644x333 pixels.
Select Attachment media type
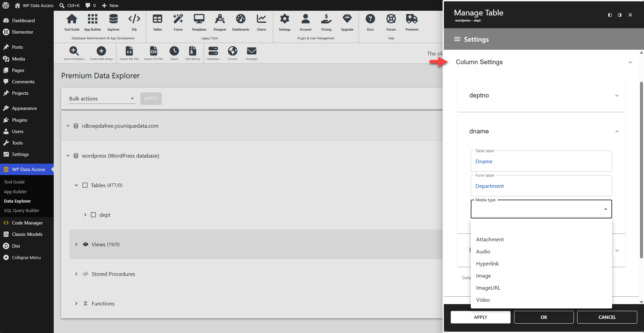(541, 239)
